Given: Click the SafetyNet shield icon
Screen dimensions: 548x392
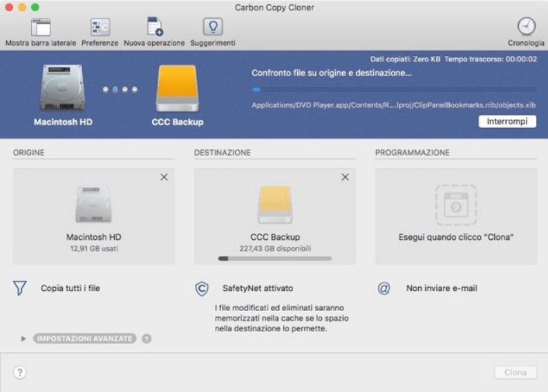Looking at the screenshot, I should (202, 288).
